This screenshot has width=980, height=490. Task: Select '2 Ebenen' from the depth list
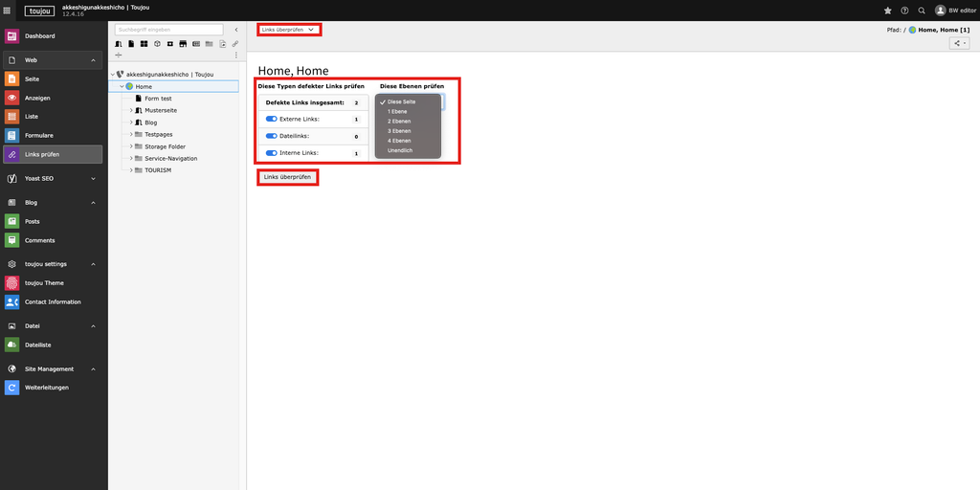pyautogui.click(x=400, y=122)
